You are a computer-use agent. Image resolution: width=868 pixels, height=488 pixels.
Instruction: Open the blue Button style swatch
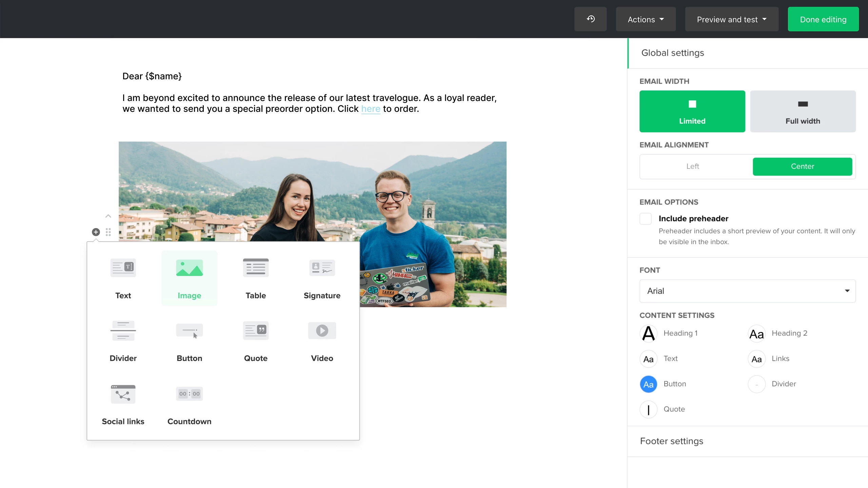tap(648, 384)
